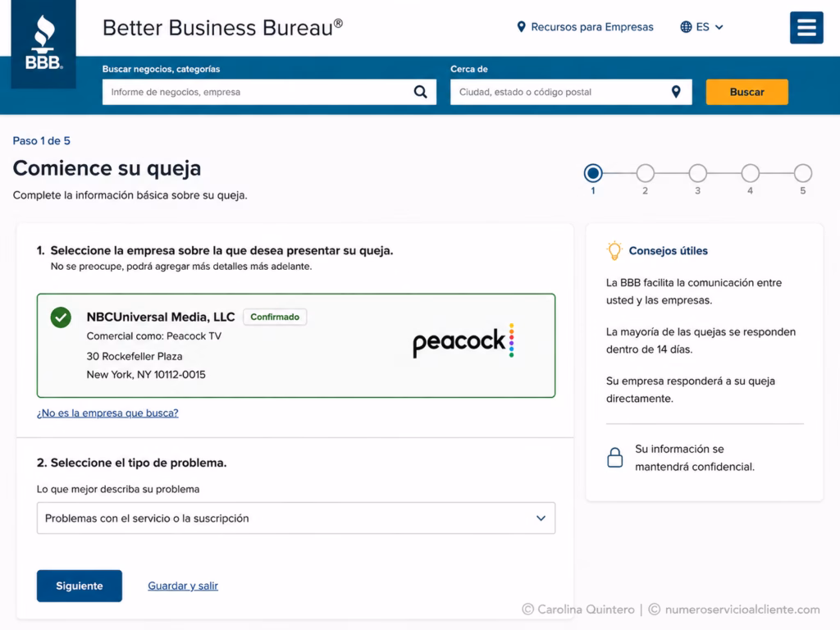Click the Paso 1 de 5 text
Image resolution: width=840 pixels, height=630 pixels.
pyautogui.click(x=42, y=141)
